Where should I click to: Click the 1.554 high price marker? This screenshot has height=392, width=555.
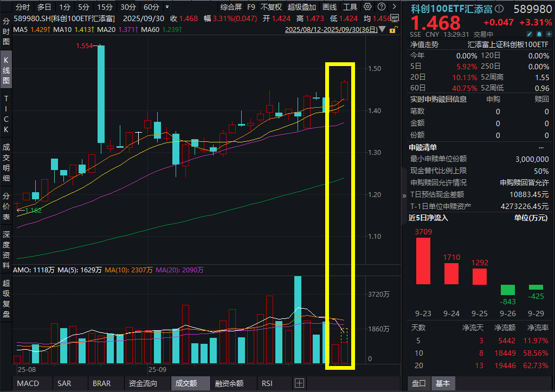[x=84, y=46]
